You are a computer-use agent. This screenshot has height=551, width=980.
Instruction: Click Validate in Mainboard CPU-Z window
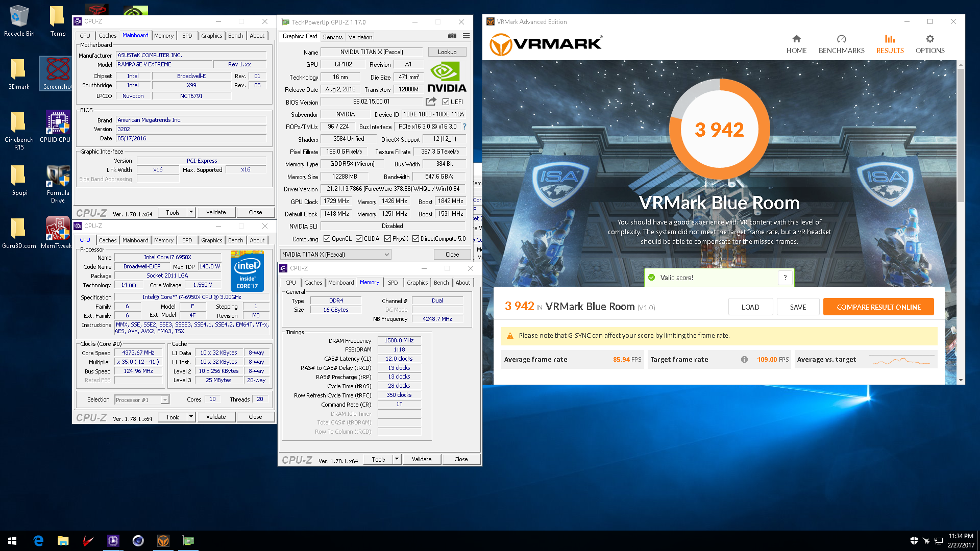[x=216, y=212]
